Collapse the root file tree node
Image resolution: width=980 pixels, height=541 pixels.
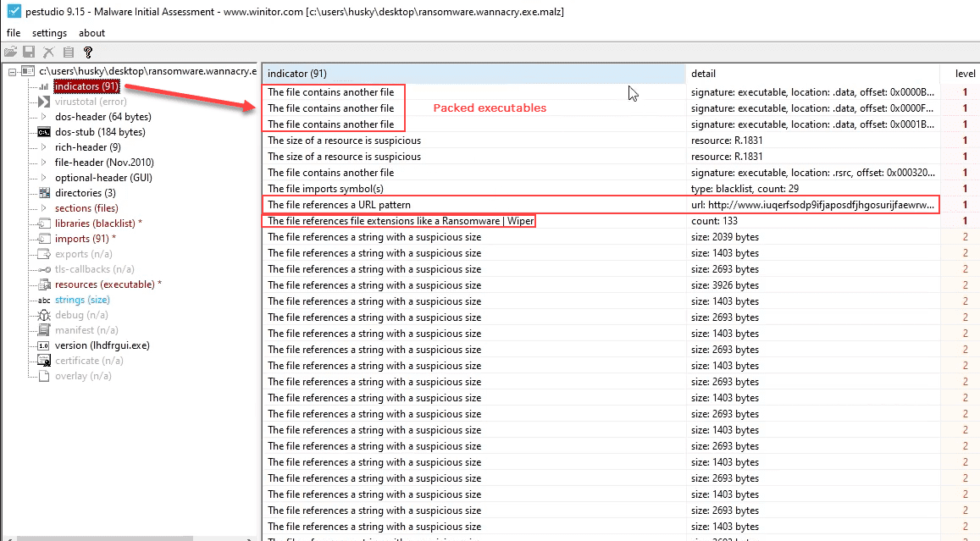(x=13, y=71)
